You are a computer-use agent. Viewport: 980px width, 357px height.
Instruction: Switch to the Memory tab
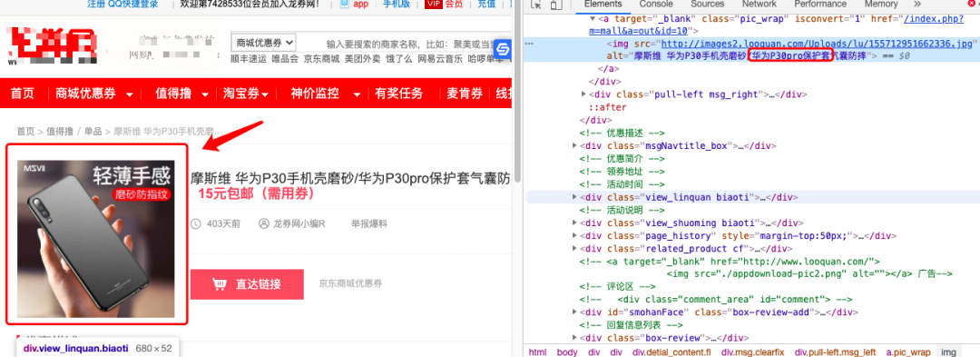880,5
